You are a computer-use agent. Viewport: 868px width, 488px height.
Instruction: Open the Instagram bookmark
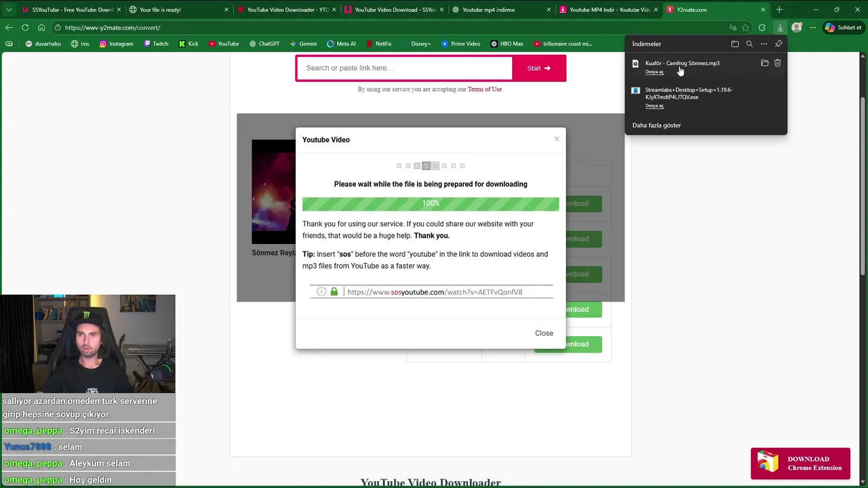116,44
